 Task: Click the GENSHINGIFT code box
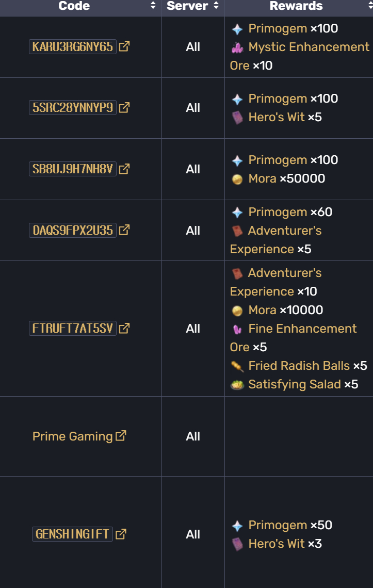72,534
